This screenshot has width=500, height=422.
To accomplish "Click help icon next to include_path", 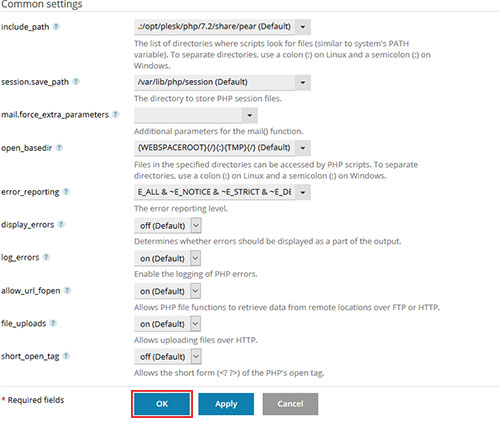I will pyautogui.click(x=56, y=26).
